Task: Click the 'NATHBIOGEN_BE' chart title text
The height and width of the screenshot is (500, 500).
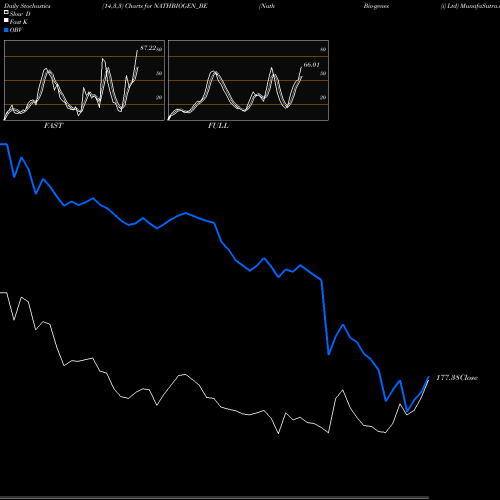Action: [x=181, y=6]
